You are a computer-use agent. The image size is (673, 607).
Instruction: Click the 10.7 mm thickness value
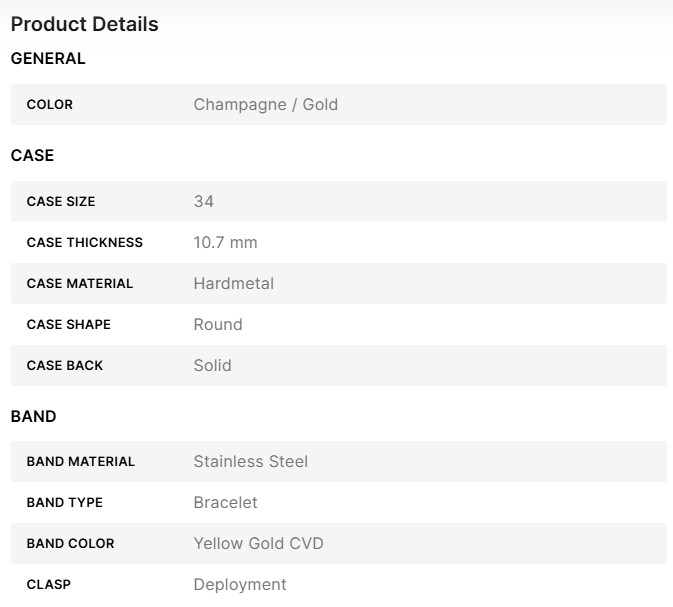click(x=225, y=243)
